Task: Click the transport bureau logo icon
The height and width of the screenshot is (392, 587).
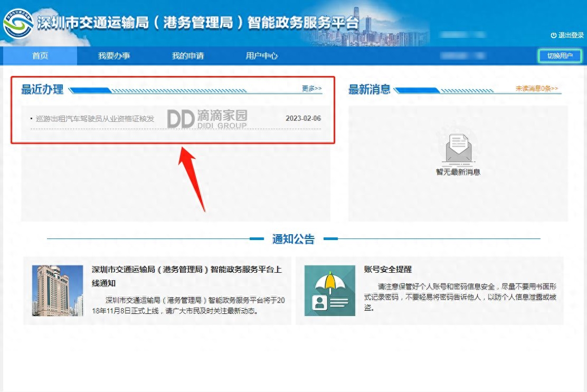Action: point(18,23)
